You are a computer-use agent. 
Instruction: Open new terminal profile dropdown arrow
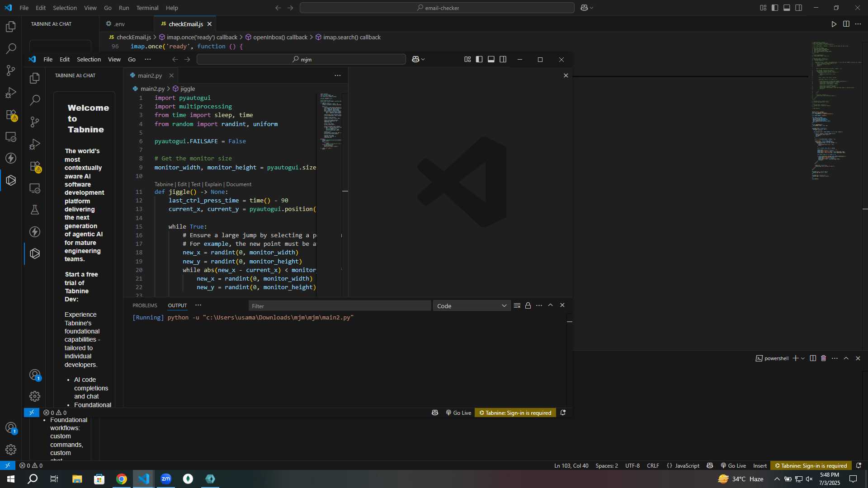click(x=803, y=358)
